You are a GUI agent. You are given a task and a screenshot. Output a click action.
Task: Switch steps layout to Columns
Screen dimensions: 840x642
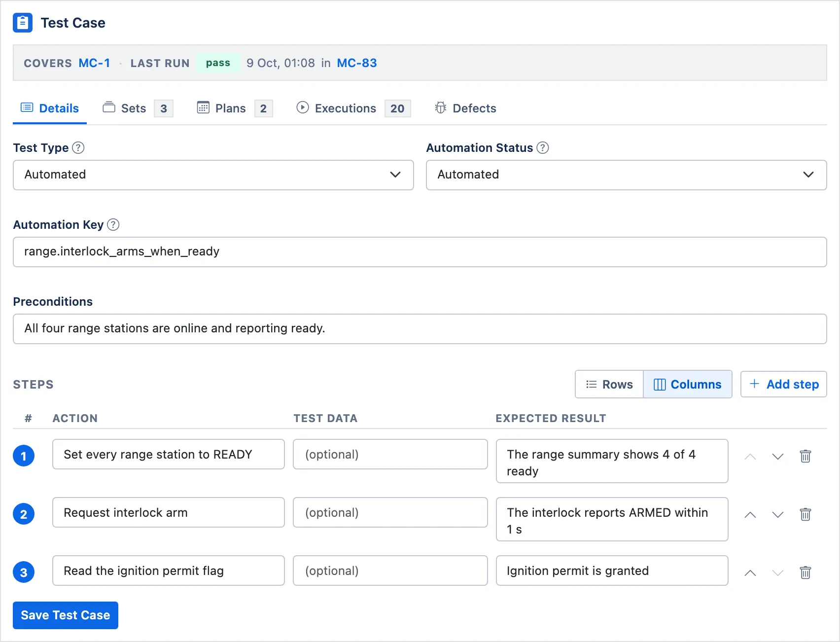coord(688,384)
